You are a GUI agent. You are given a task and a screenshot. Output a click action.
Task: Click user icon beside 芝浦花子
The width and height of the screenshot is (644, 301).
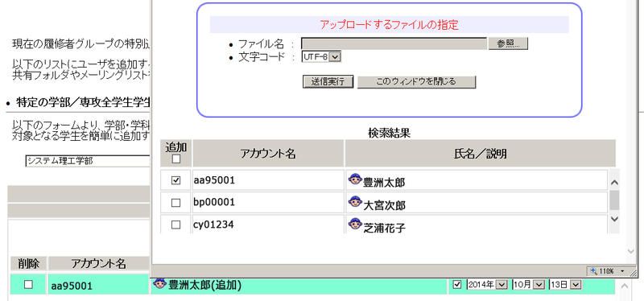(354, 224)
